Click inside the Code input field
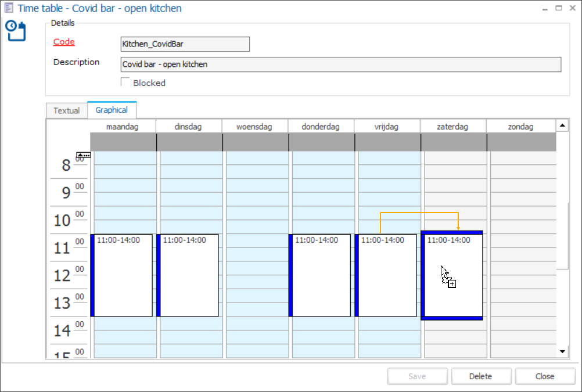The width and height of the screenshot is (582, 392). point(185,44)
